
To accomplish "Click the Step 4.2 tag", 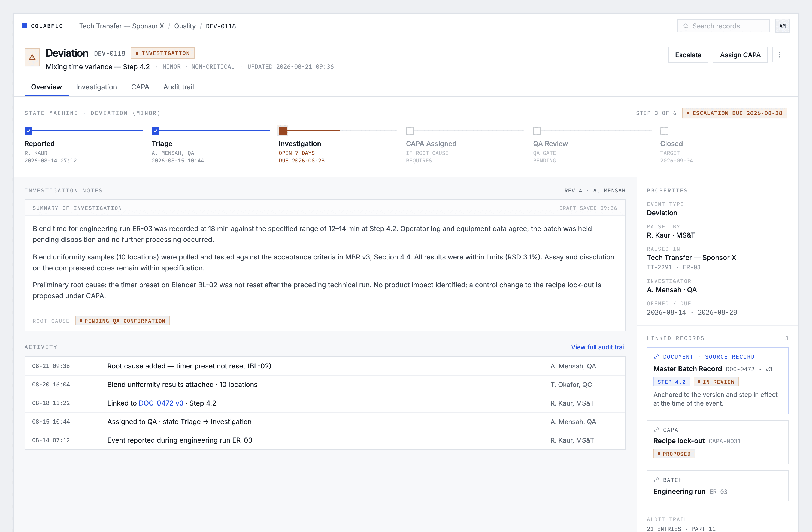I will tap(671, 382).
